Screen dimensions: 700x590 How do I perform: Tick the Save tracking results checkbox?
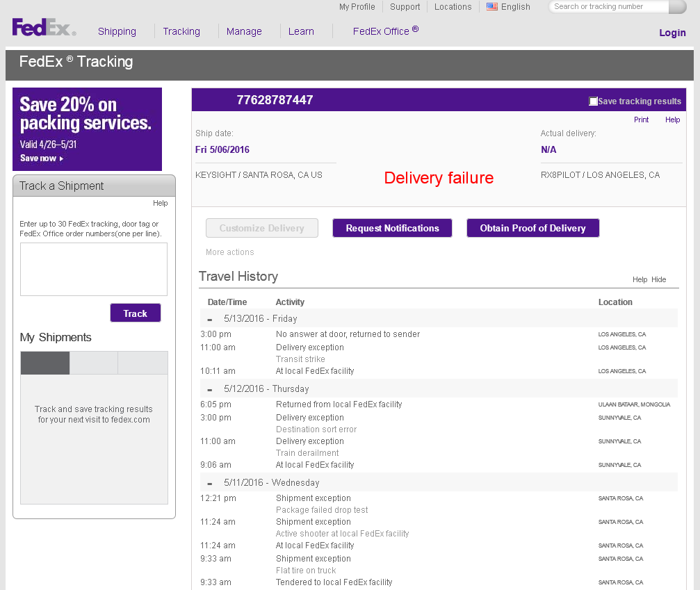[593, 101]
